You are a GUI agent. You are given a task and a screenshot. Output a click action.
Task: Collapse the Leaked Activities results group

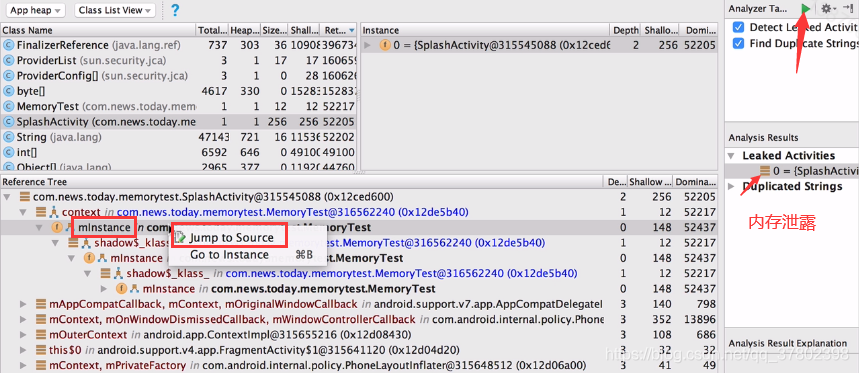click(732, 156)
